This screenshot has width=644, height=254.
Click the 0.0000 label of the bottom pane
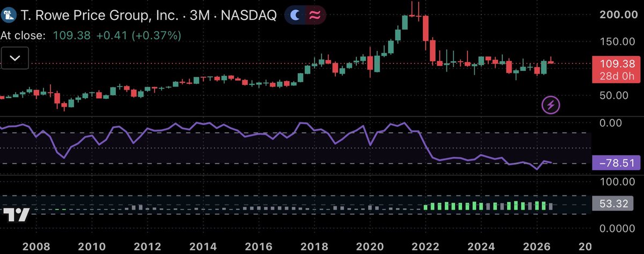[x=618, y=228]
